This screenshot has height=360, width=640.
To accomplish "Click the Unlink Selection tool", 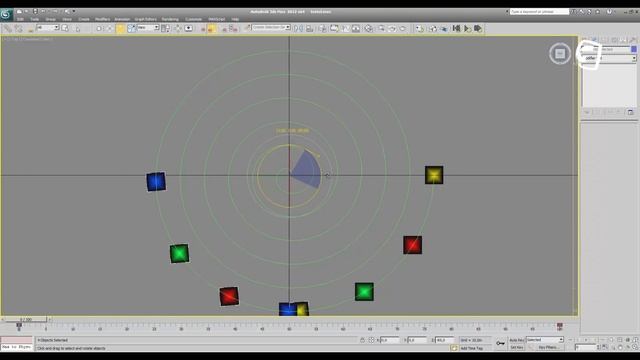I will pyautogui.click(x=18, y=29).
